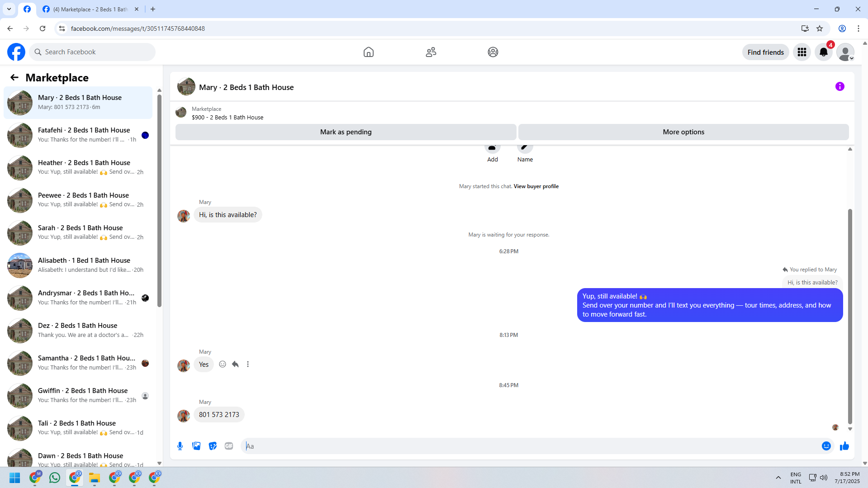Open View buyer profile link
The width and height of the screenshot is (868, 488).
(x=536, y=186)
